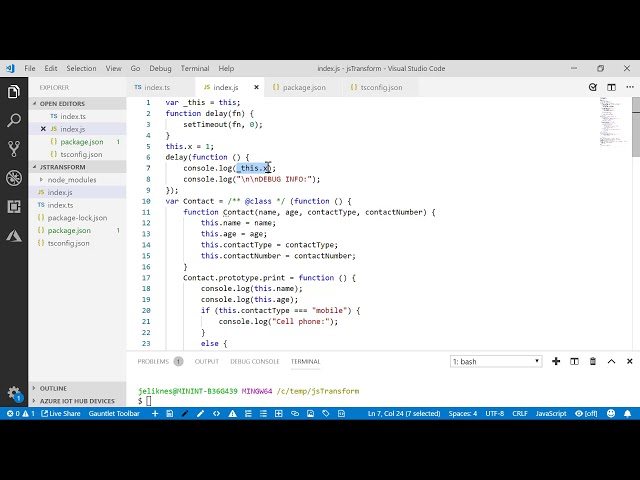Click the dark pencil icon in status bar
640x480 pixels.
185,413
